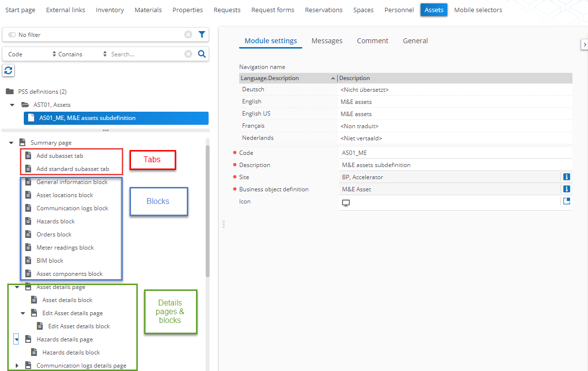This screenshot has height=371, width=588.
Task: Open the filter funnel icon
Action: coord(202,34)
